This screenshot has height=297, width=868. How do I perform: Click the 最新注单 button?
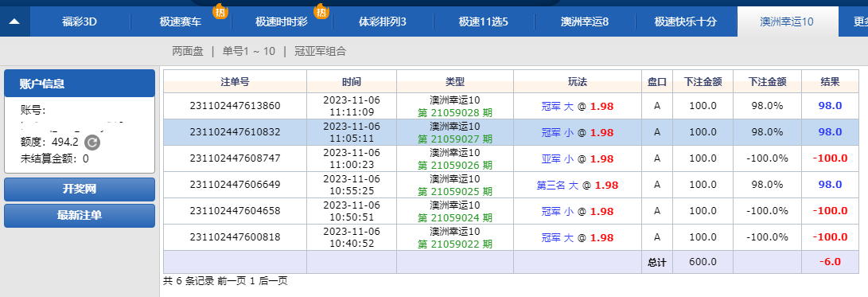pos(80,216)
